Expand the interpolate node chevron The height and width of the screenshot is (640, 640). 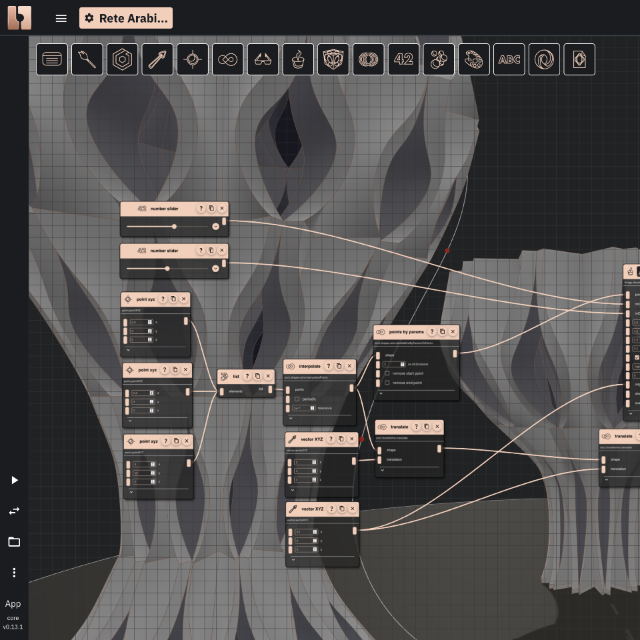click(291, 418)
